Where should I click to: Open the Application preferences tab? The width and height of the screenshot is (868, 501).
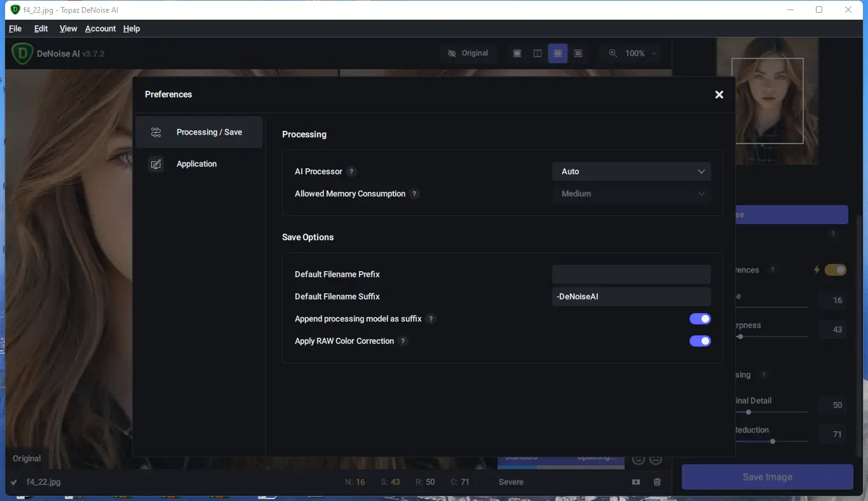(x=199, y=164)
